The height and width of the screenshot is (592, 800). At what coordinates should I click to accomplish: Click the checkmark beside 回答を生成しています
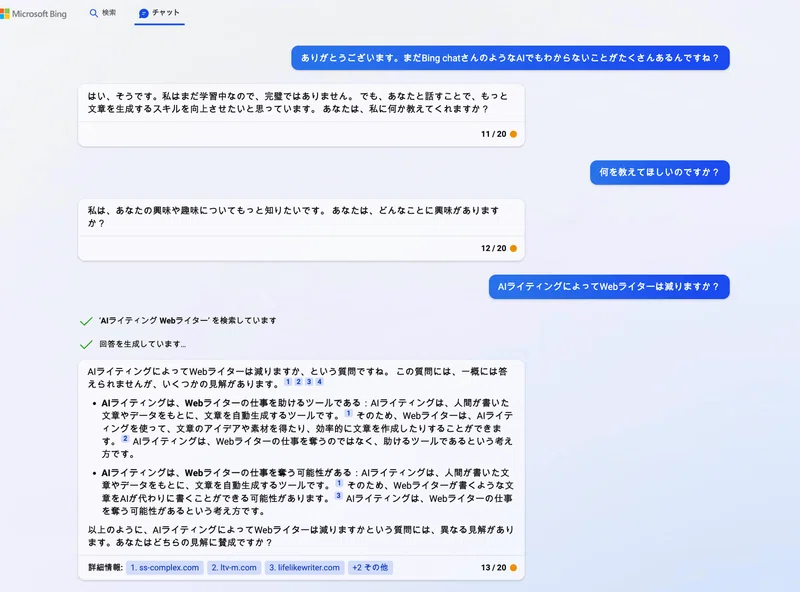(x=86, y=344)
